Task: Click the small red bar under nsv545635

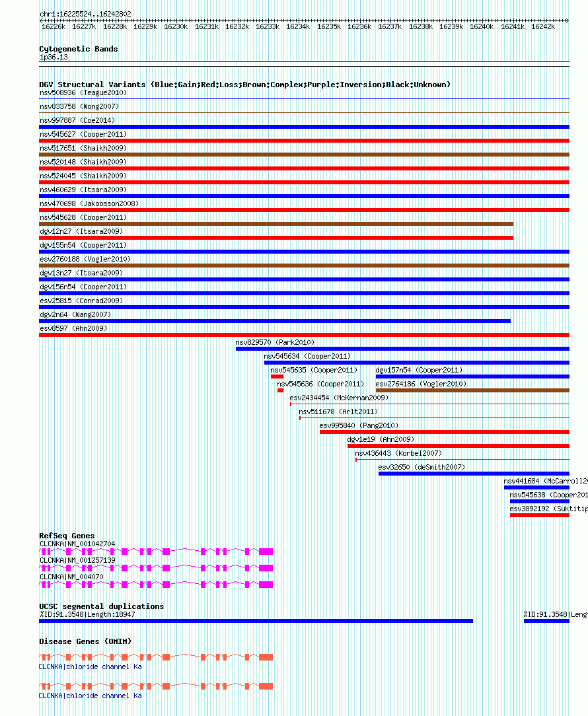Action: pos(277,376)
